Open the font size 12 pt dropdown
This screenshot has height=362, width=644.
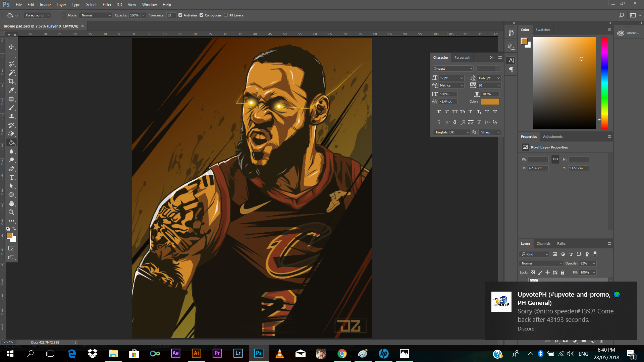pyautogui.click(x=462, y=78)
